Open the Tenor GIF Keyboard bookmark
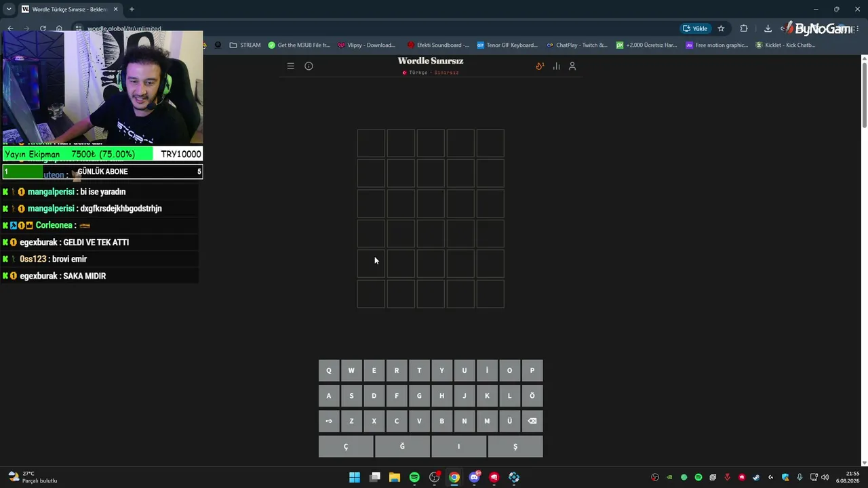Screen dimensions: 868x488 coord(507,45)
